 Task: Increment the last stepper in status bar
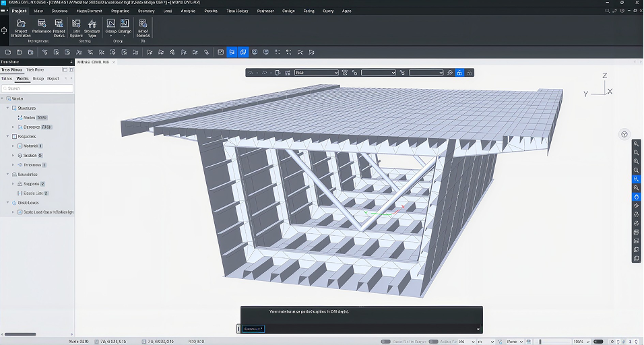(x=637, y=340)
